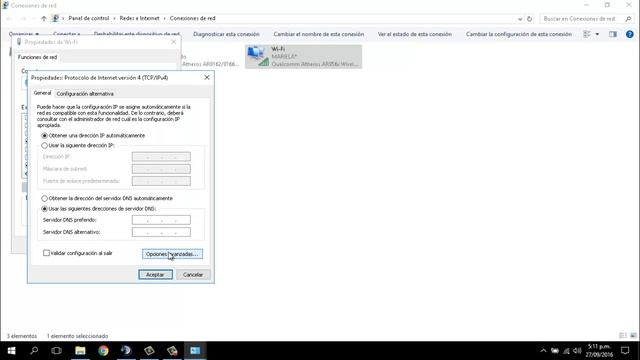Switch to details view icon in status bar
Viewport: 640px width, 360px height.
(623, 336)
